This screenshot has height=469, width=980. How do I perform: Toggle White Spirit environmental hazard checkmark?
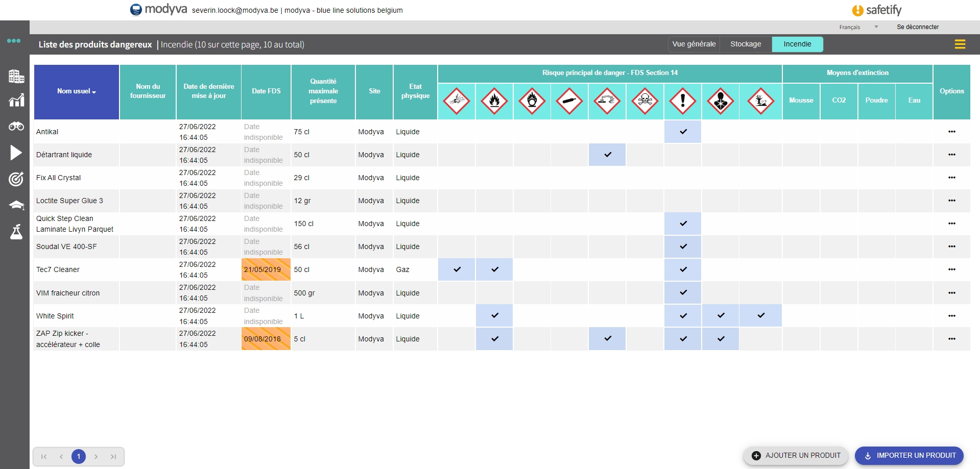point(760,316)
